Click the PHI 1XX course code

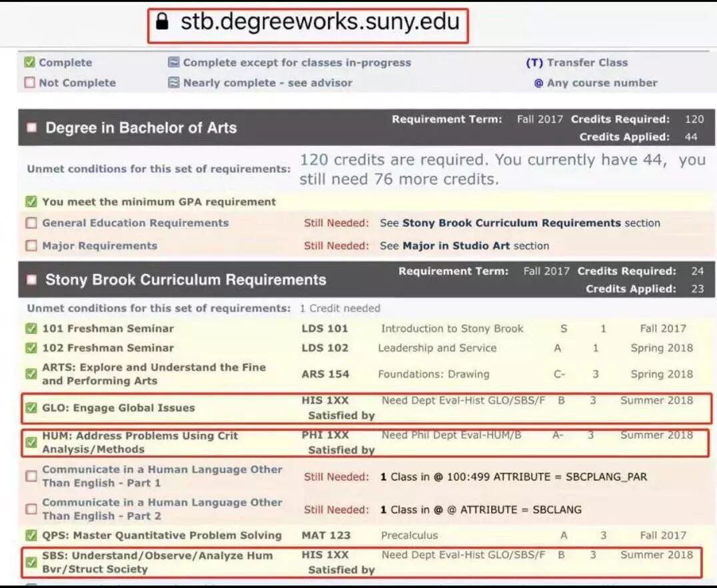325,435
